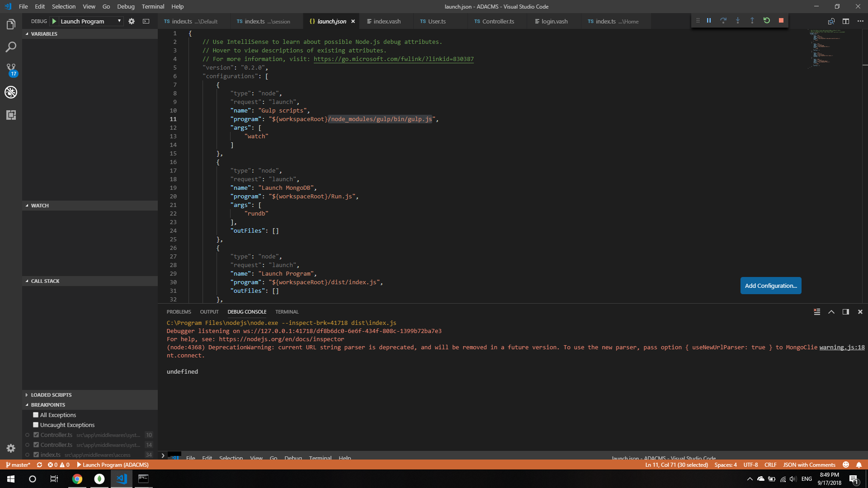868x488 pixels.
Task: Uncheck Controller.ts breakpoint at line 10
Action: (x=36, y=435)
